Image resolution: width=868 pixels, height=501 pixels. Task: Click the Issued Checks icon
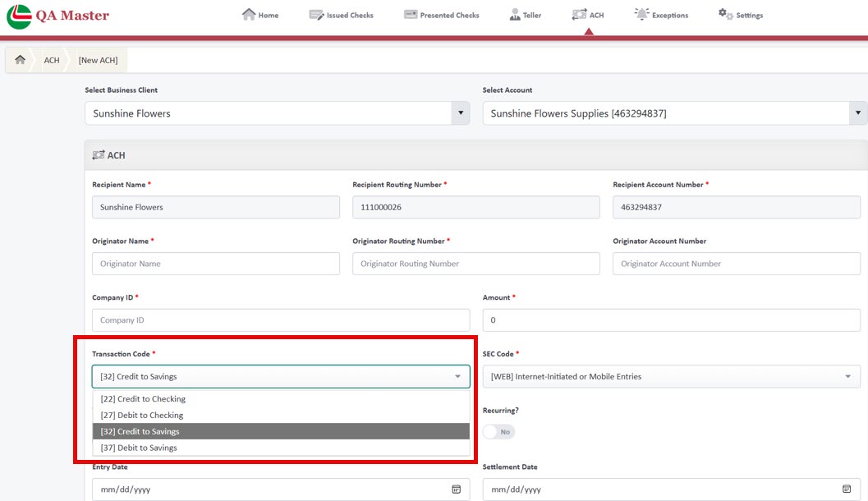316,15
